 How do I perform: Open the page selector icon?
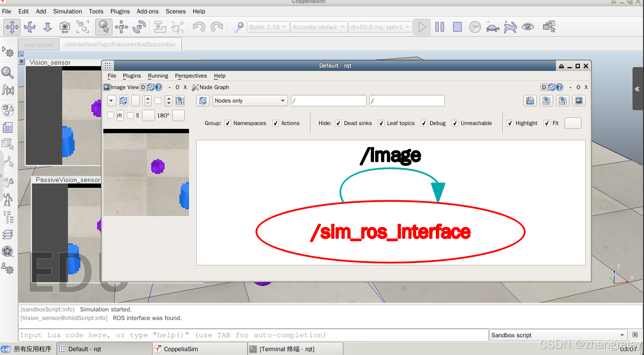coord(549,27)
